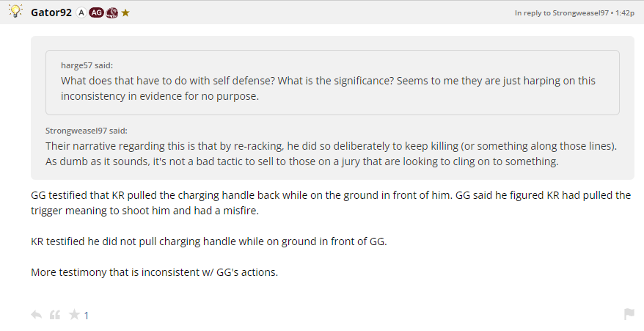
Task: Go to the Strongweasel97 post being replied to
Action: click(562, 13)
